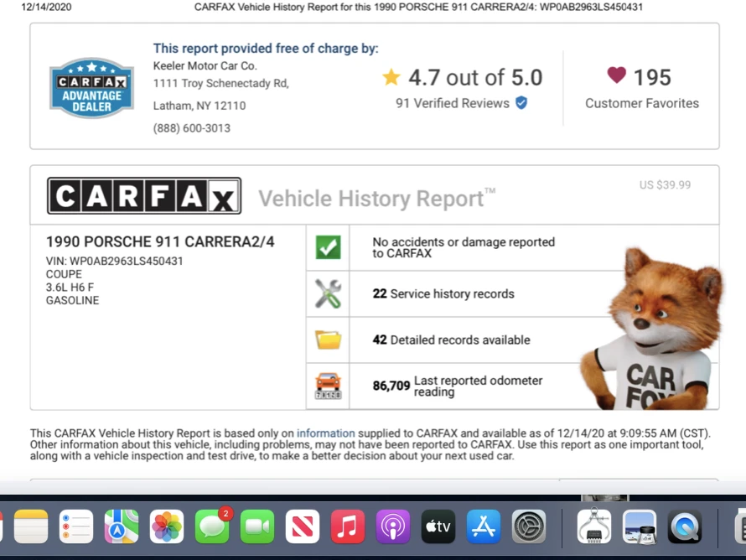The image size is (746, 560).
Task: Click address '1111 Troy Schenectady Rd,'
Action: coord(220,83)
